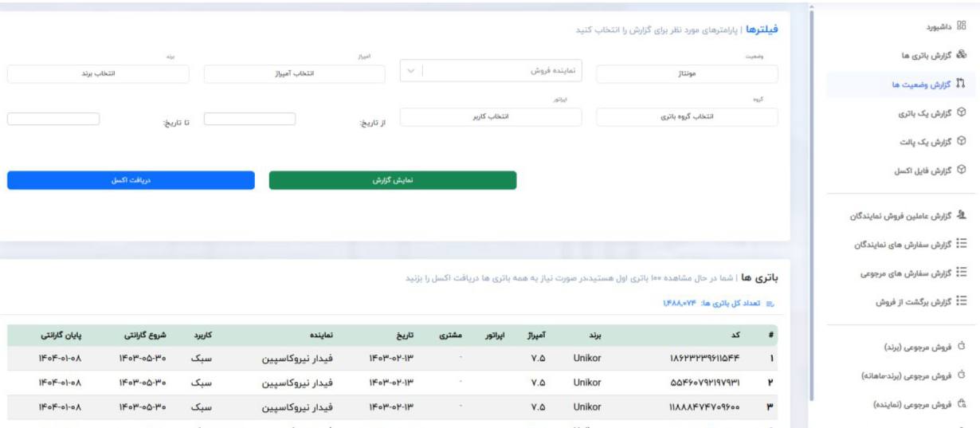Click the تعداد کل باتری ها count icon

tap(770, 304)
